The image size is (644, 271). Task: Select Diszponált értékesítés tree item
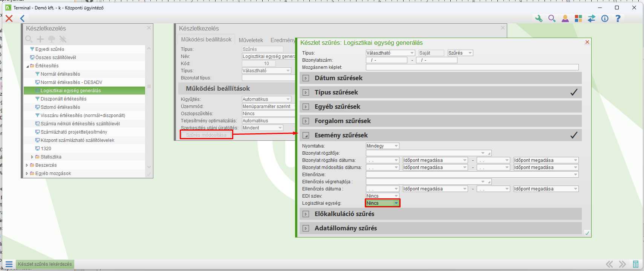click(64, 99)
